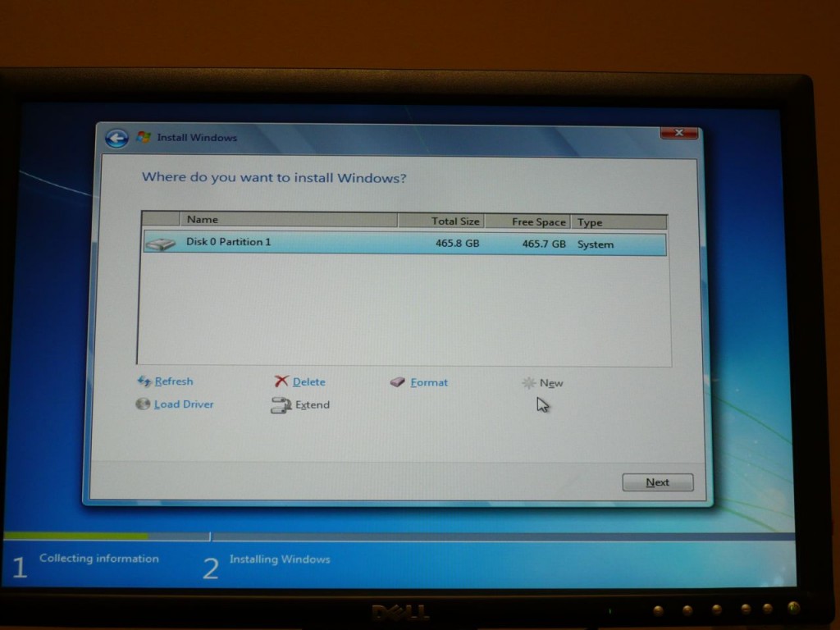
Task: Sort by the Free Space column header
Action: pyautogui.click(x=527, y=221)
